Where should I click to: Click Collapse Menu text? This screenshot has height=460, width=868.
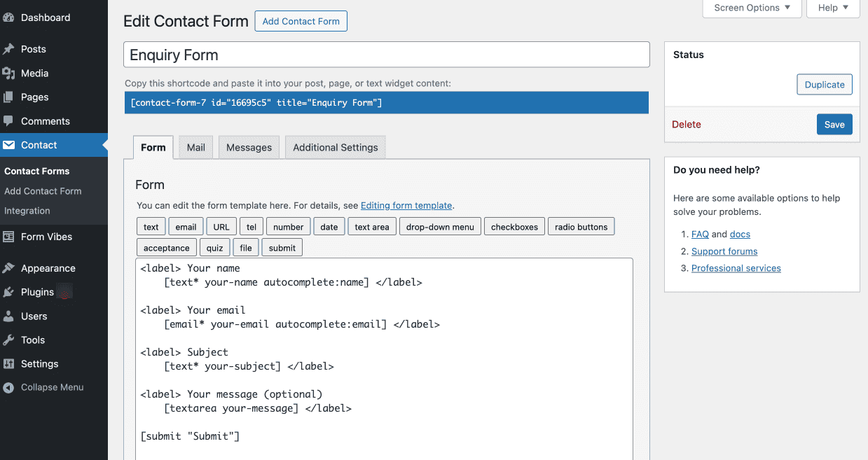pyautogui.click(x=53, y=387)
